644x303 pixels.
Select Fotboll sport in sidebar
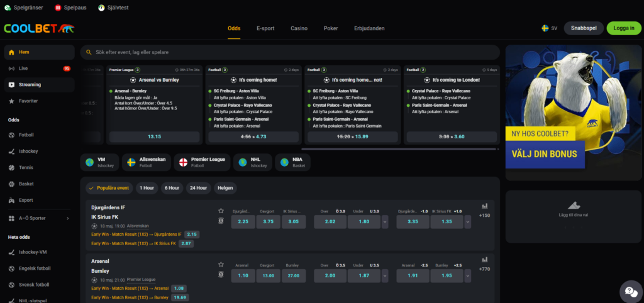tap(39, 135)
